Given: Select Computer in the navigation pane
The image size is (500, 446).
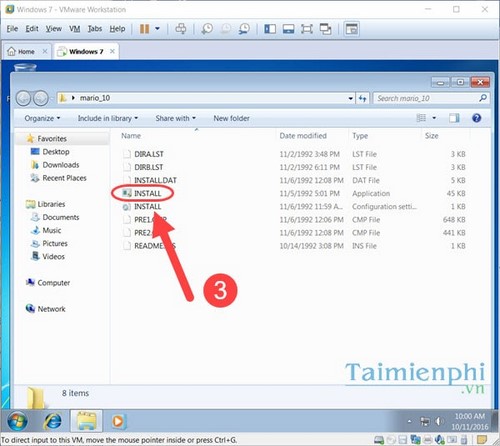Looking at the screenshot, I should point(53,283).
